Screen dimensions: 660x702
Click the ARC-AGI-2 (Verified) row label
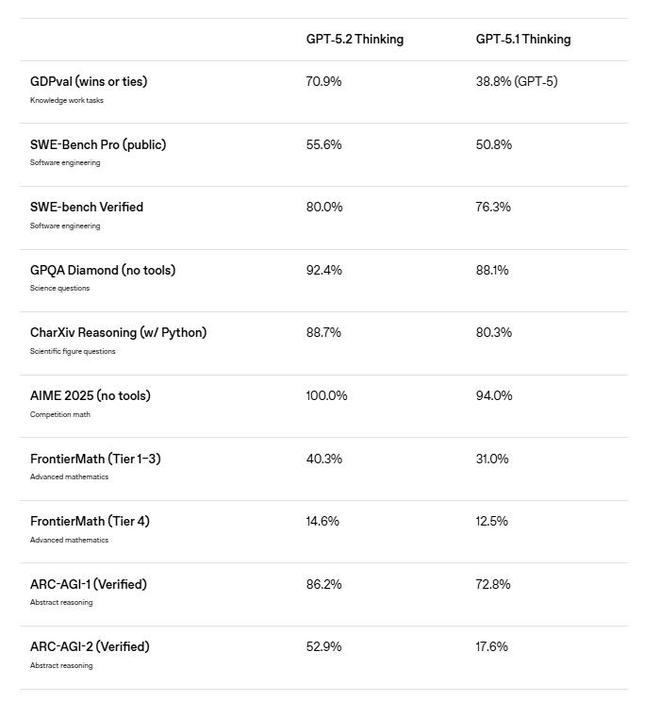point(89,646)
